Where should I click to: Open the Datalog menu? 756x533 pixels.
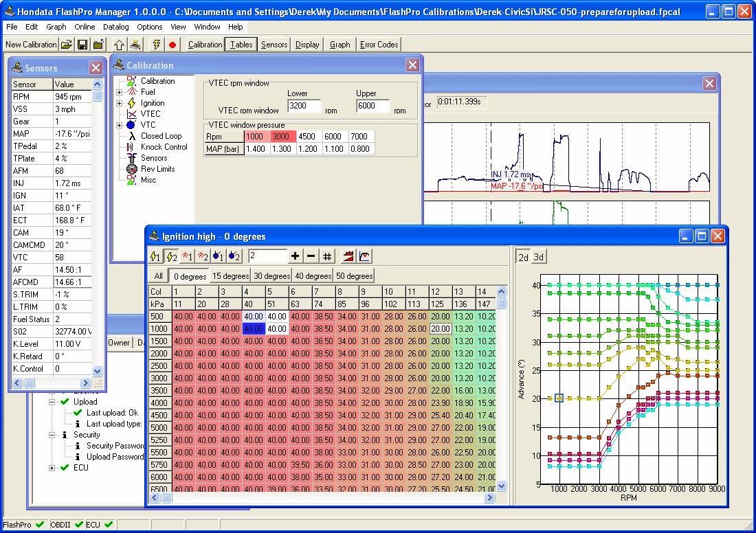pyautogui.click(x=115, y=27)
